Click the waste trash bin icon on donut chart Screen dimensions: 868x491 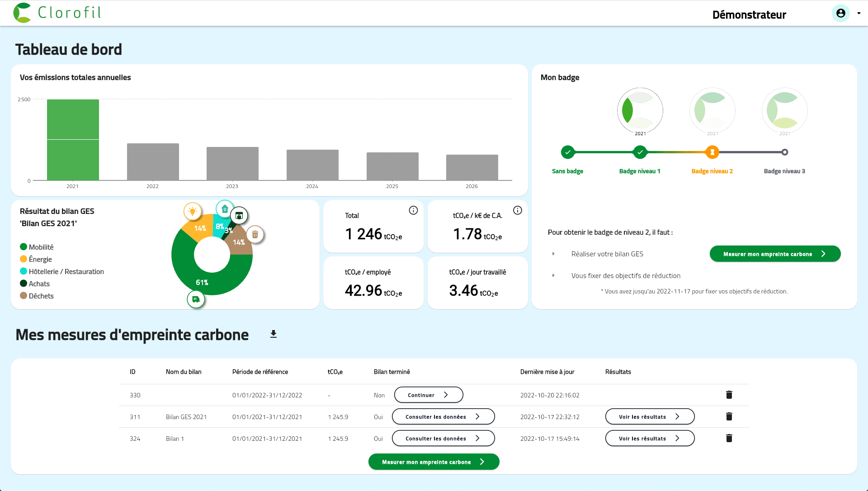255,235
